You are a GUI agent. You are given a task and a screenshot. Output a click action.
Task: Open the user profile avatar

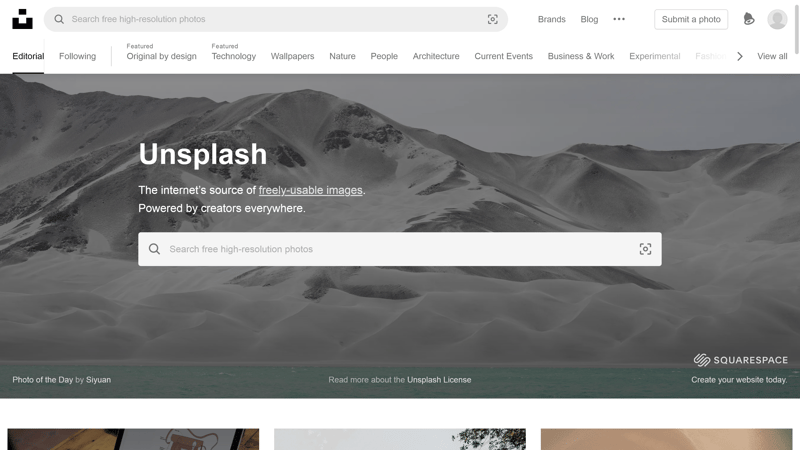coord(777,19)
